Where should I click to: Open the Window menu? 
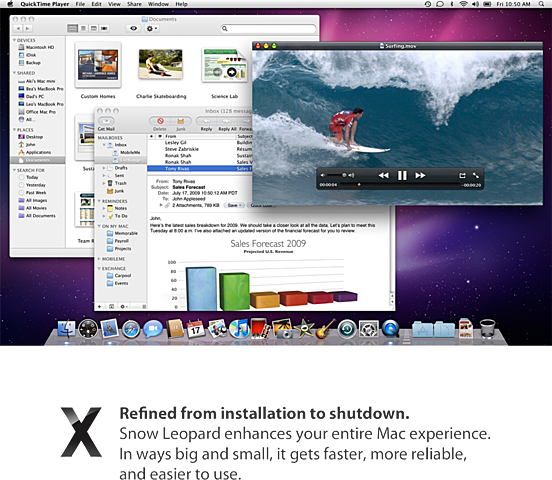(x=158, y=4)
